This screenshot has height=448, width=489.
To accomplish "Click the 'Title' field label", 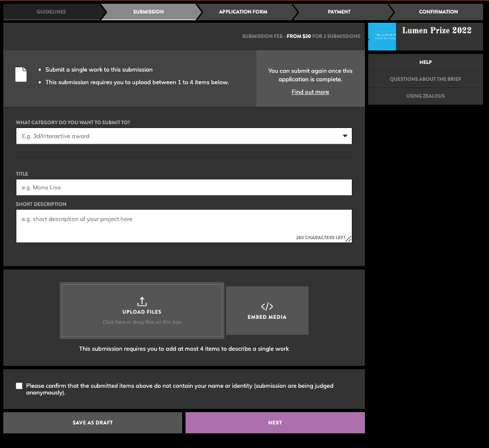I will (22, 174).
